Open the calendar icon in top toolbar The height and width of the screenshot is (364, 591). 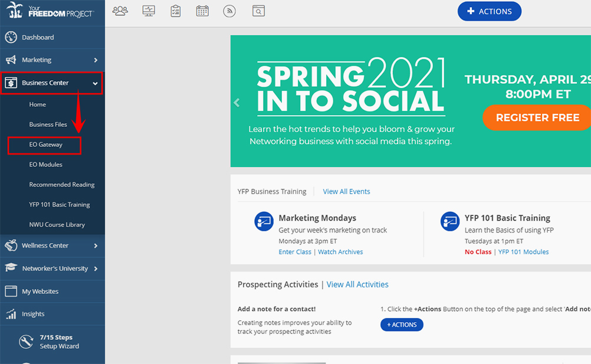pos(202,11)
